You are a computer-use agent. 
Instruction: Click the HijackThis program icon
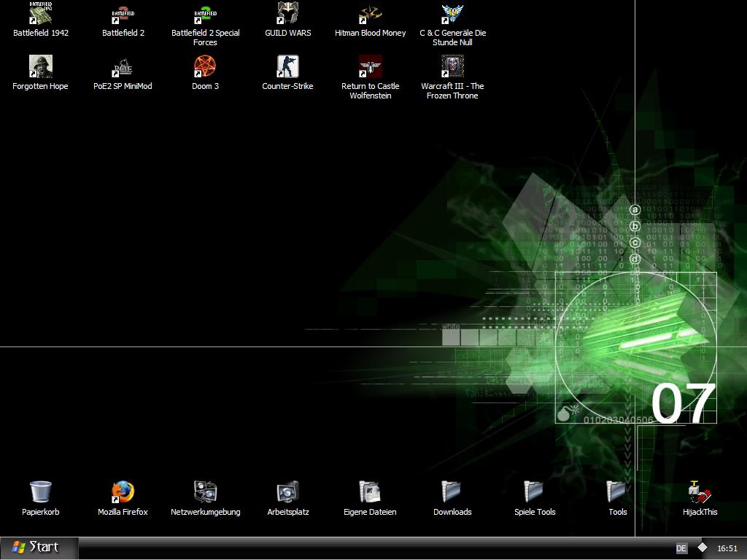[700, 491]
